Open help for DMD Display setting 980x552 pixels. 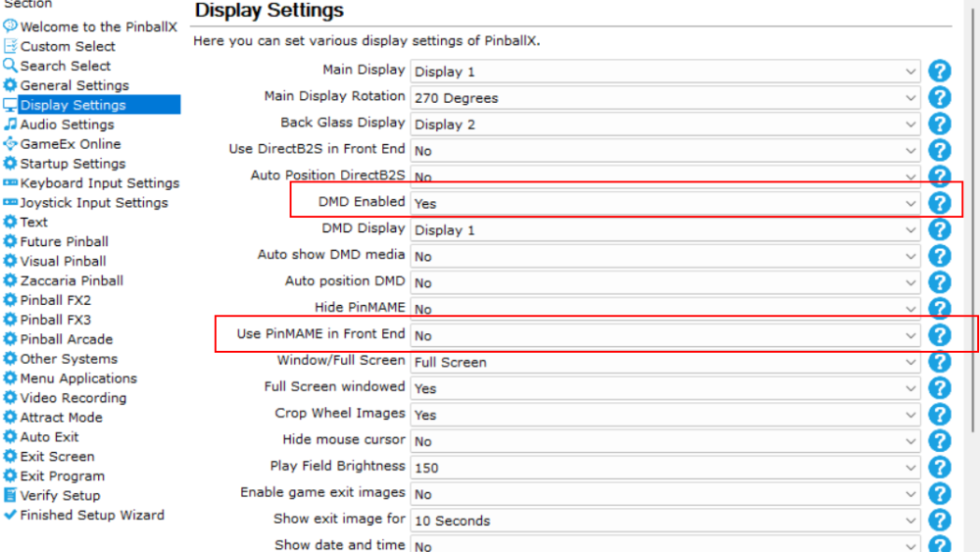coord(940,229)
